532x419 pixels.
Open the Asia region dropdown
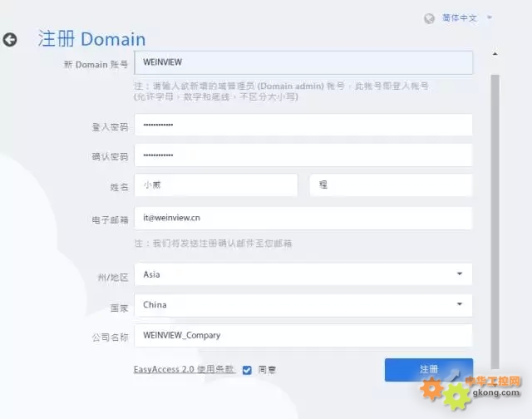point(303,274)
